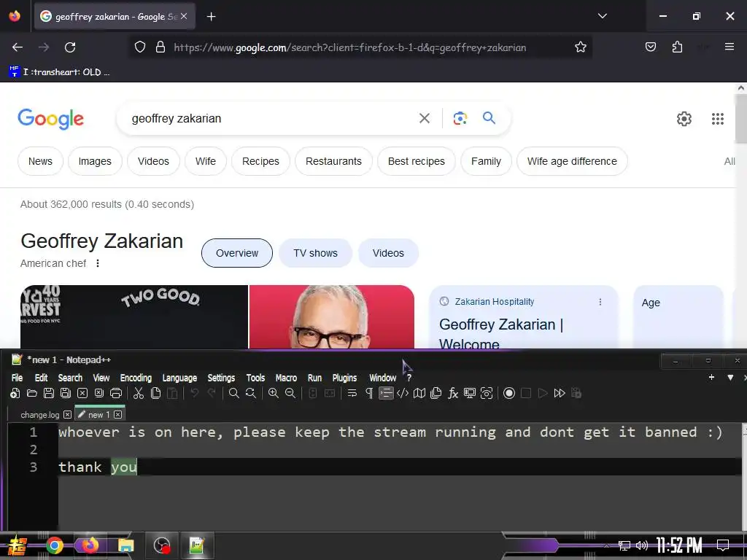Click the toolbar Close document X icon in Notepad++
Viewport: 747px width, 560px height.
pyautogui.click(x=82, y=393)
